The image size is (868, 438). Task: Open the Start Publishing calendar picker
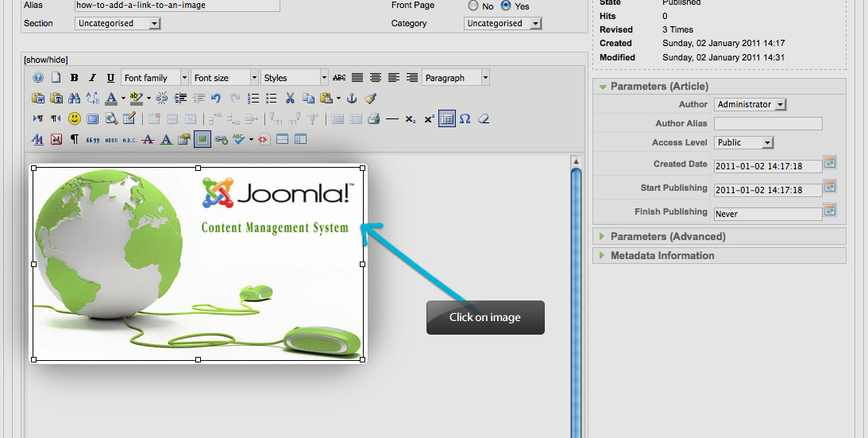click(x=830, y=186)
